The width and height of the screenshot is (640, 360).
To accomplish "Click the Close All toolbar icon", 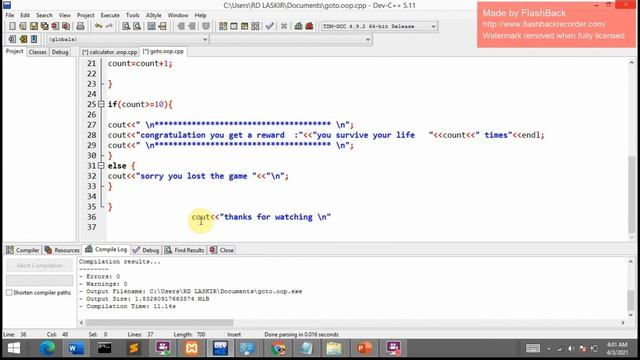I will (x=66, y=26).
